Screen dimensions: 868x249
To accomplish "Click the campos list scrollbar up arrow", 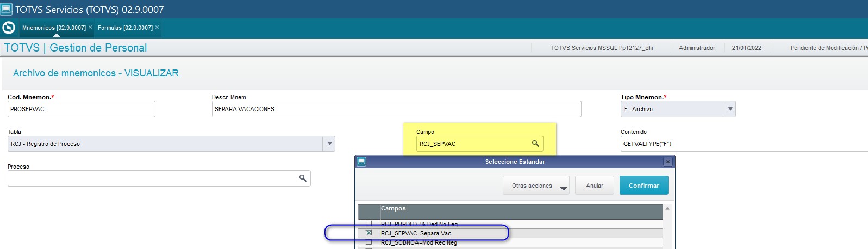I will click(667, 208).
